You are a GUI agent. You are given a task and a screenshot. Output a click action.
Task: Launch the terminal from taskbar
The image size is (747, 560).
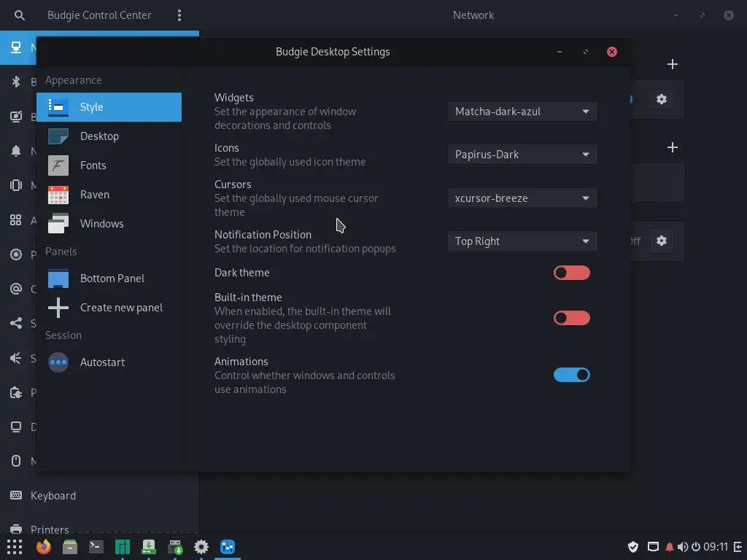96,547
